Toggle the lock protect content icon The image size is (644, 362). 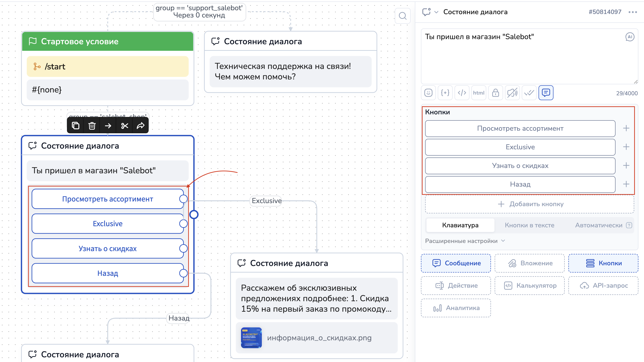495,93
